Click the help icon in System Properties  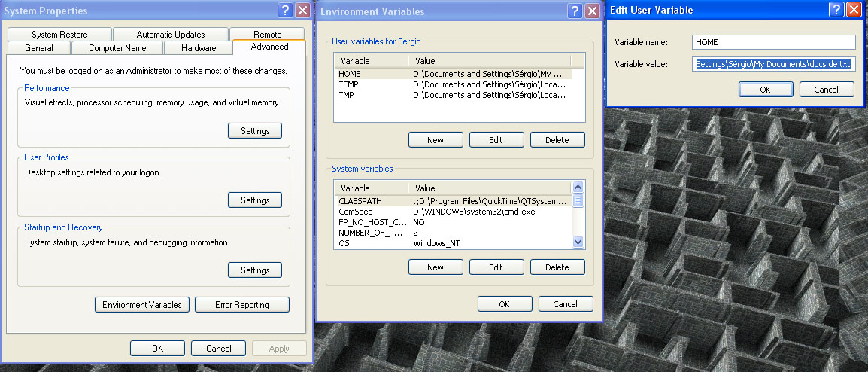(x=285, y=10)
